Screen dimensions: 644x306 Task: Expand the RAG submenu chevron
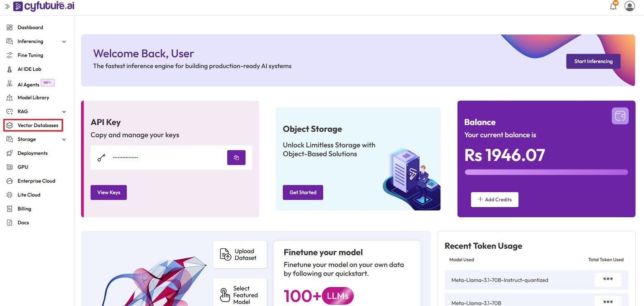coord(64,112)
